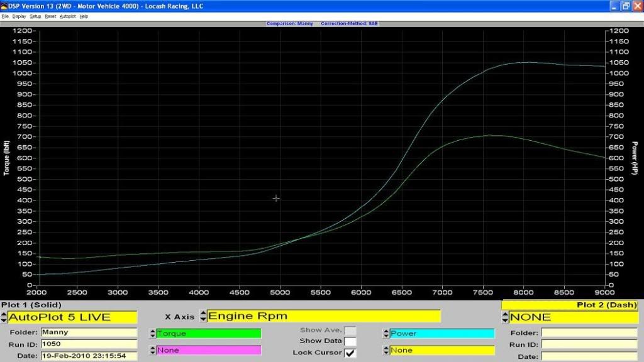The image size is (644, 362).
Task: Click the Power channel selector arrows
Action: [x=386, y=333]
